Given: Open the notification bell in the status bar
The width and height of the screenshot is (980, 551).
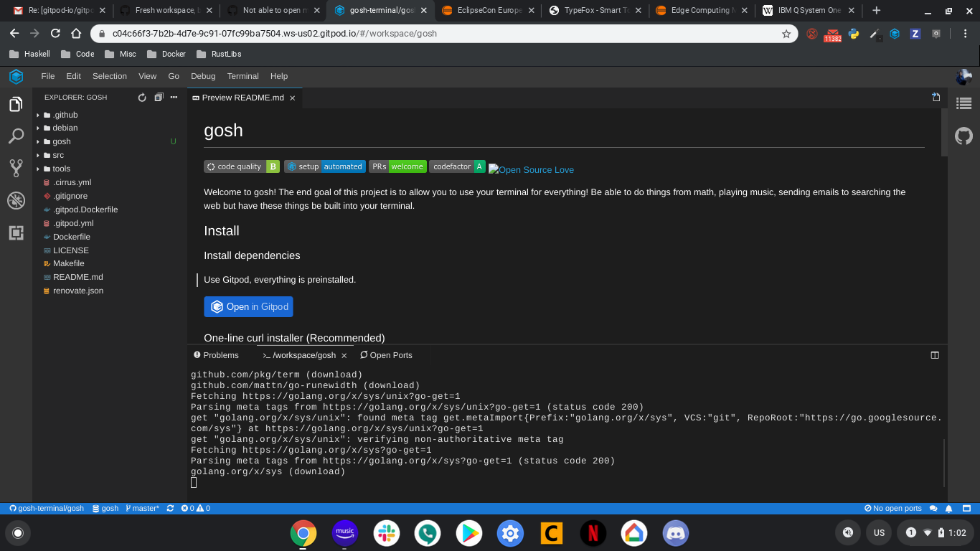Looking at the screenshot, I should click(949, 508).
